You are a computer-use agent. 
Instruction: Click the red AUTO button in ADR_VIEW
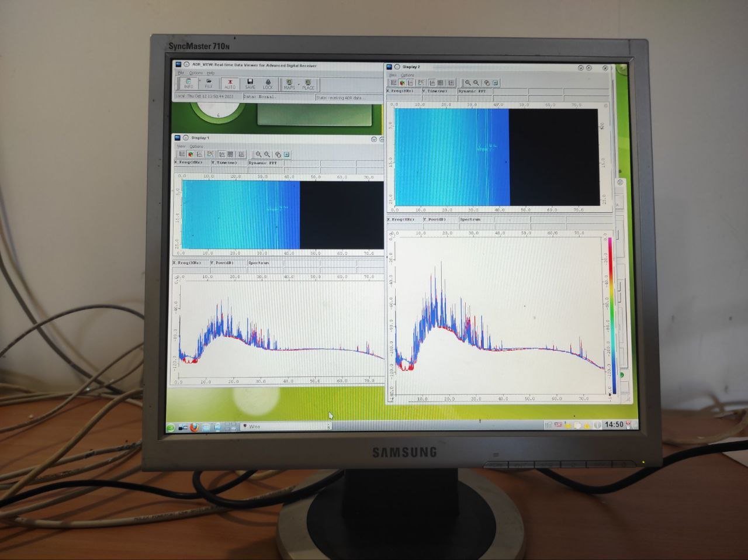tap(230, 84)
